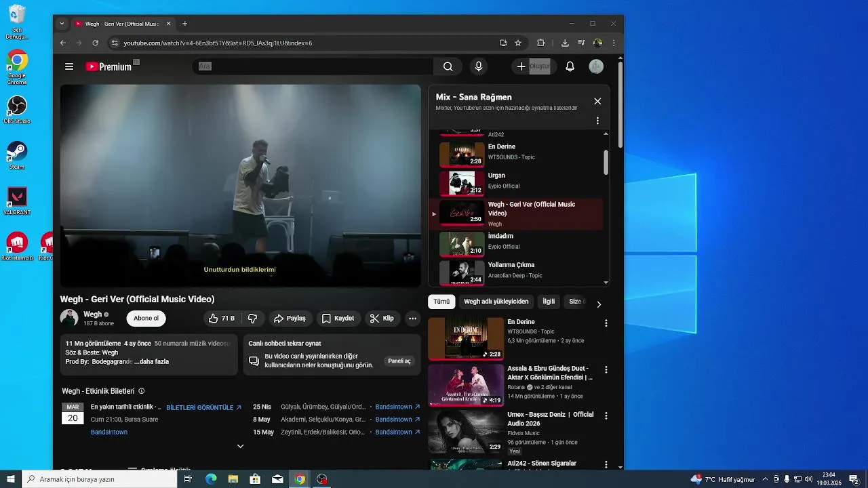The height and width of the screenshot is (488, 868).
Task: Dislike the Wegh video
Action: point(252,319)
